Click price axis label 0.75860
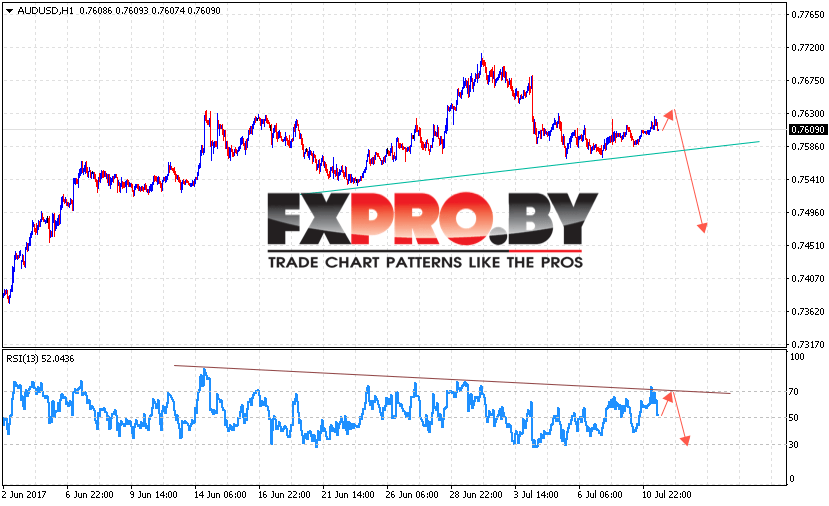 tap(807, 146)
